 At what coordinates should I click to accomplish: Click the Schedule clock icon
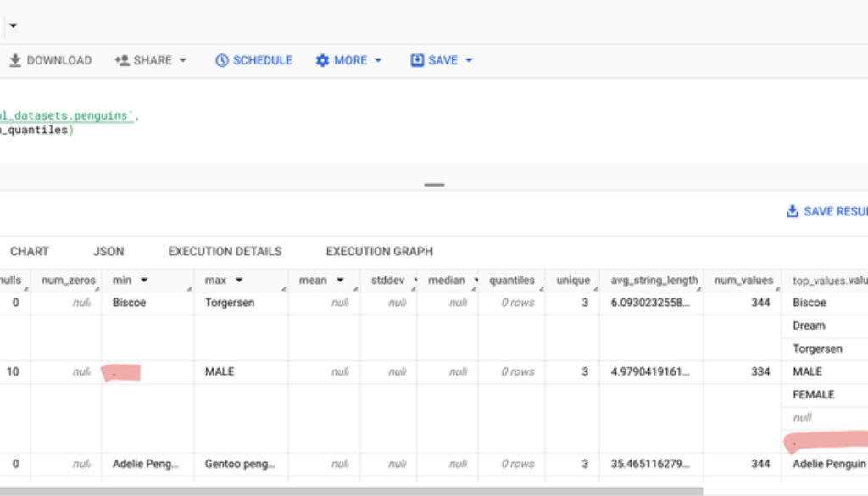(x=222, y=60)
